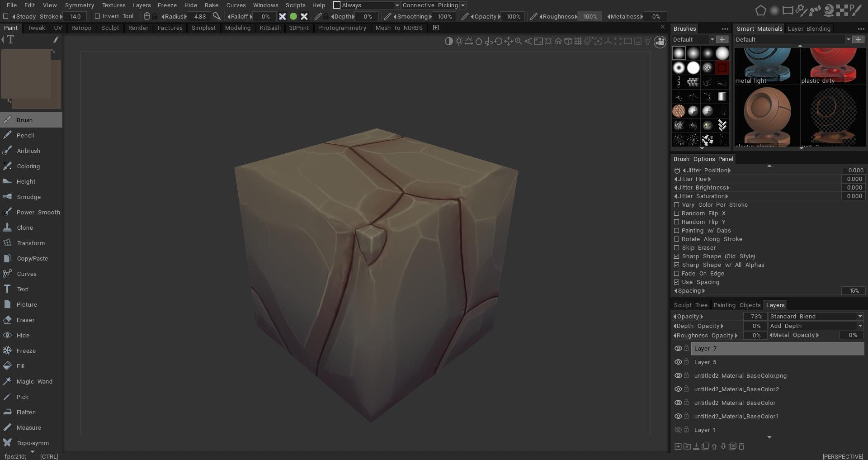Uncheck Use Spacing checkbox

677,282
